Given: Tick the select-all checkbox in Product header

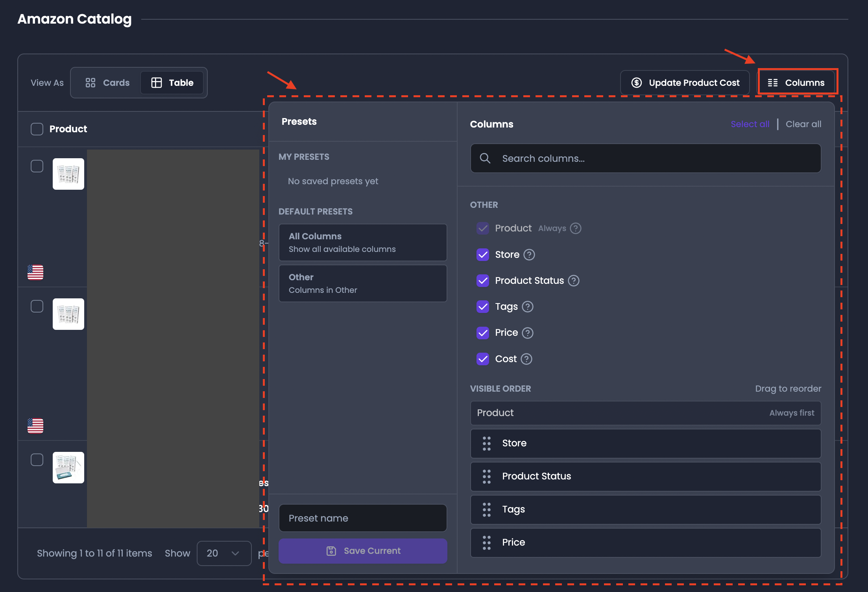Looking at the screenshot, I should pos(37,129).
